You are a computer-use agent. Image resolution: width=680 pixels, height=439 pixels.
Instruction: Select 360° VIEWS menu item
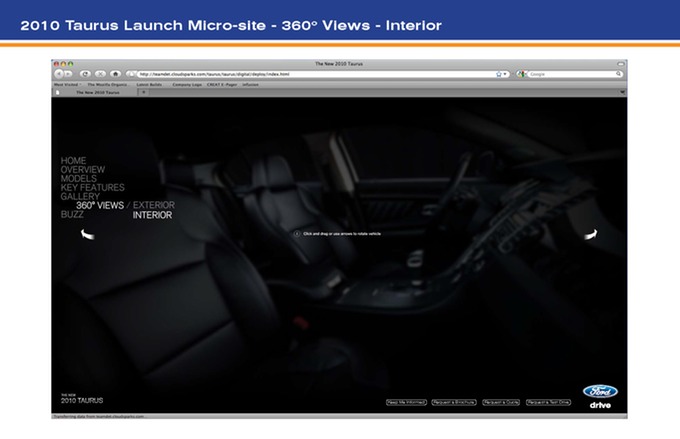tap(100, 206)
